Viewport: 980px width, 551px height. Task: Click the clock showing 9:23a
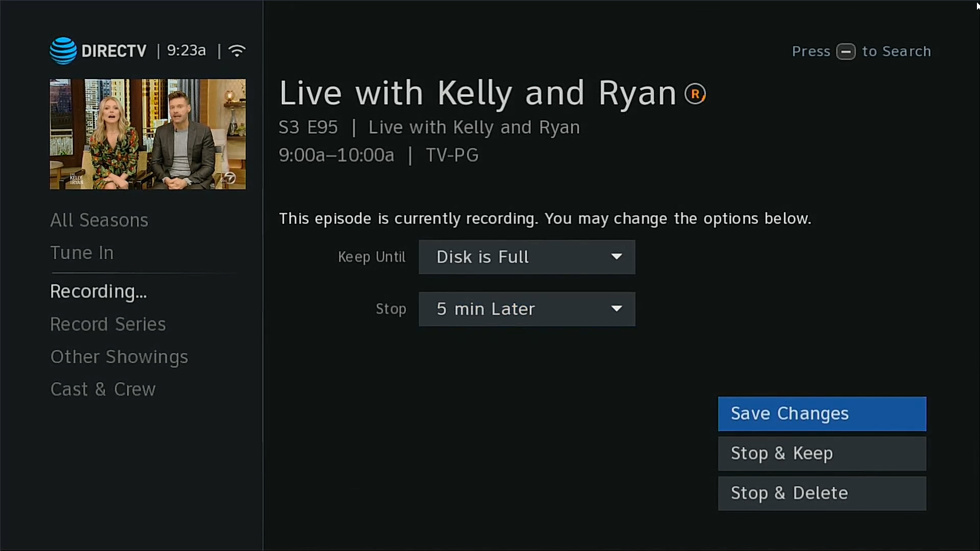pos(185,51)
